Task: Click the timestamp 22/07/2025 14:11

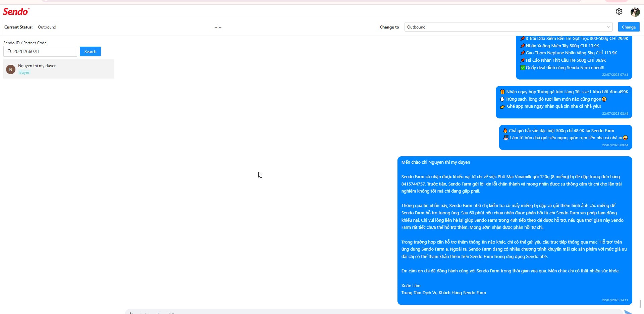Action: tap(615, 300)
